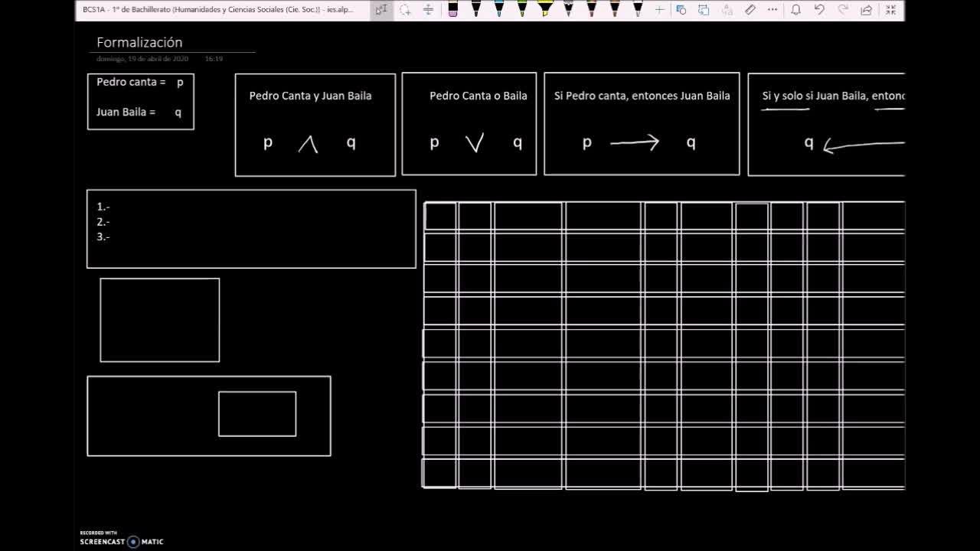Click list item '3.-'

[103, 237]
